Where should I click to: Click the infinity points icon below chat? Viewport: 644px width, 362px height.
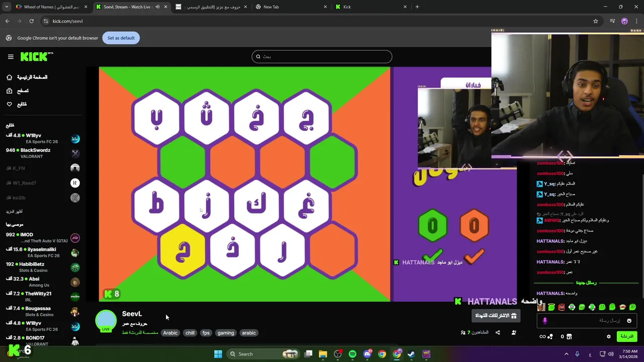542,337
